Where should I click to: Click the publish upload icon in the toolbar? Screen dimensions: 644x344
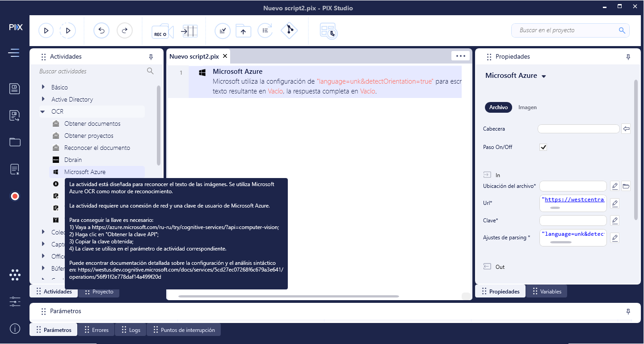[x=243, y=30]
